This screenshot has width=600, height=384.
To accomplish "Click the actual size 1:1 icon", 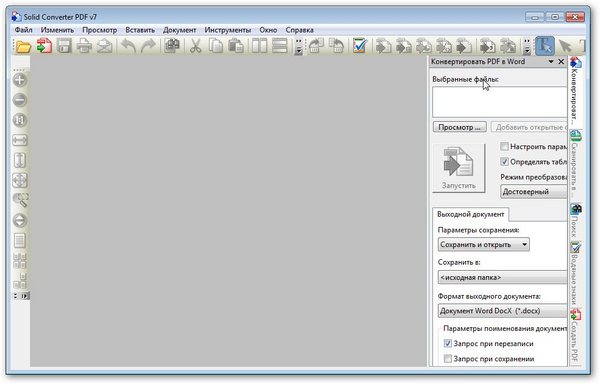I will coord(20,120).
